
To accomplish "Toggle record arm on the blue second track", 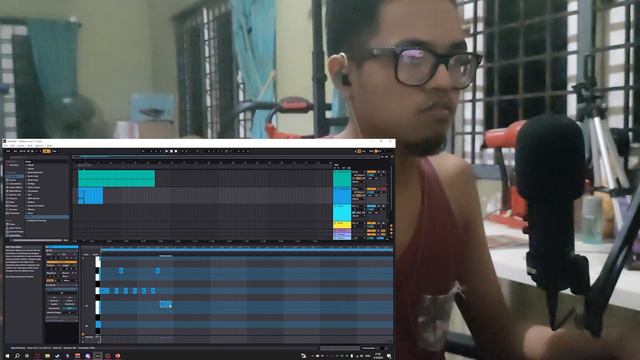I will (382, 189).
